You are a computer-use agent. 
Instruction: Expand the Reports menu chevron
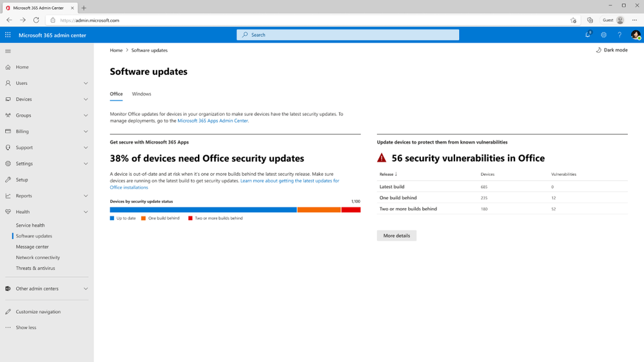(86, 196)
